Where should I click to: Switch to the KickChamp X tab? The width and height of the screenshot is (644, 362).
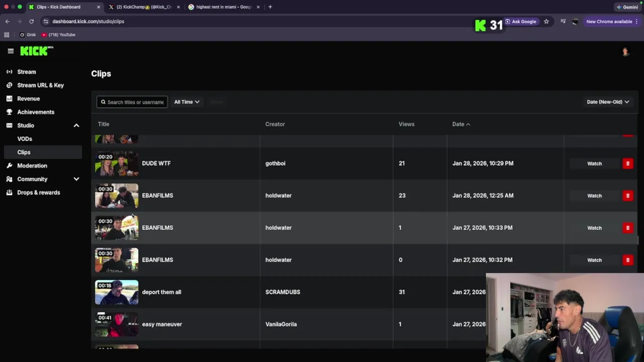coord(144,7)
